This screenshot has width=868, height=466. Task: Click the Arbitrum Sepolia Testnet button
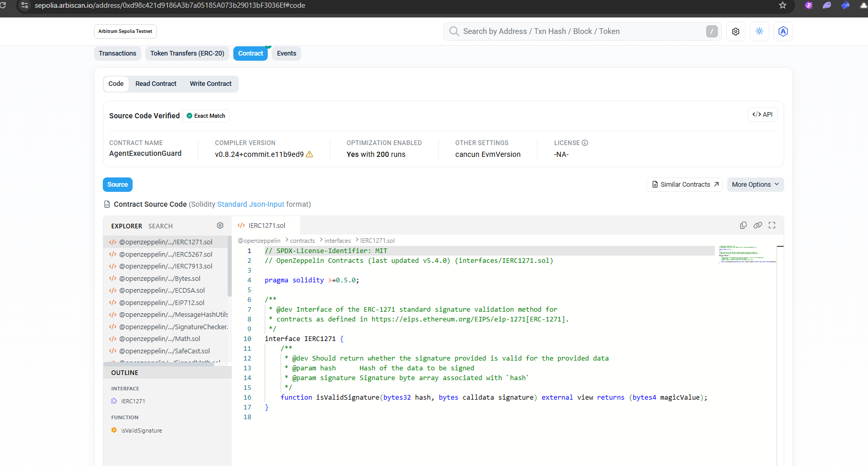coord(125,31)
